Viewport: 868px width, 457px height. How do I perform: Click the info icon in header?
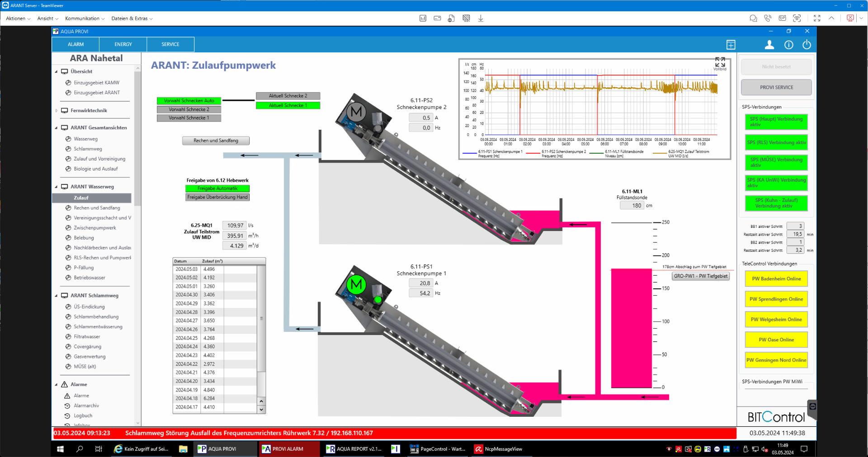[788, 45]
